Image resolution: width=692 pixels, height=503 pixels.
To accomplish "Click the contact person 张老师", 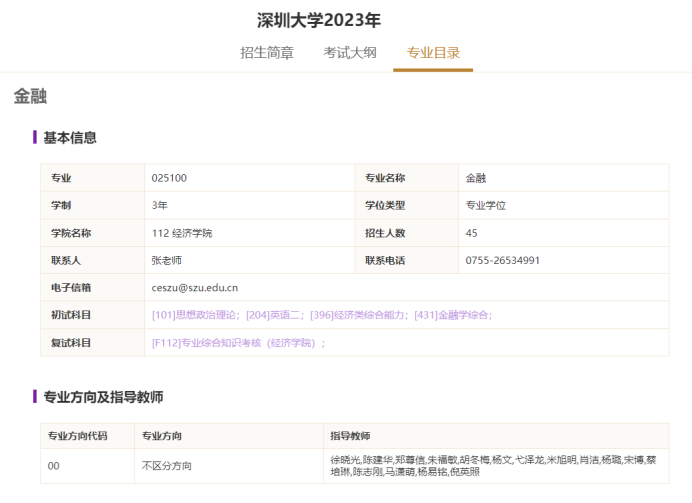I will [167, 260].
